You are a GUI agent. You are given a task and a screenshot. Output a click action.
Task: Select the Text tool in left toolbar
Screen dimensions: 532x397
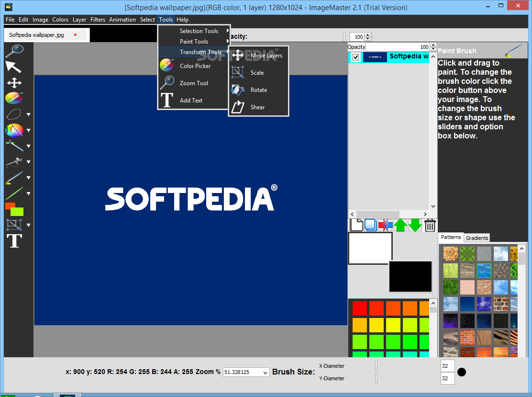(x=14, y=241)
